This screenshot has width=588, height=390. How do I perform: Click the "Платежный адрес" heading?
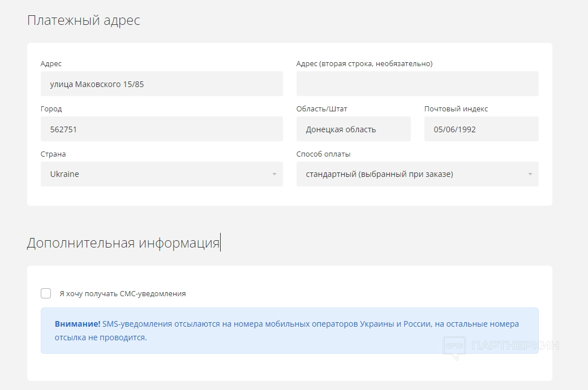coord(83,20)
